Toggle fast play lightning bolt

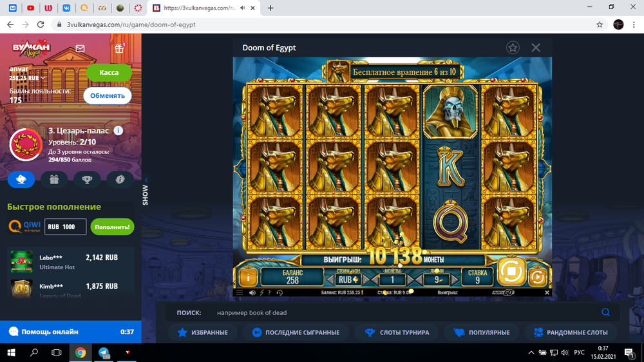[x=261, y=292]
